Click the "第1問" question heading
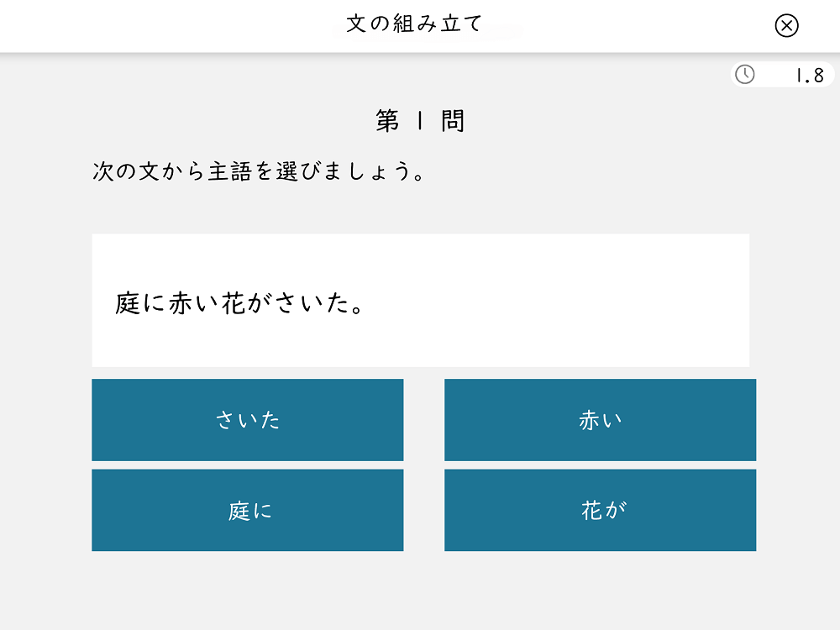Image resolution: width=840 pixels, height=630 pixels. pos(419,122)
